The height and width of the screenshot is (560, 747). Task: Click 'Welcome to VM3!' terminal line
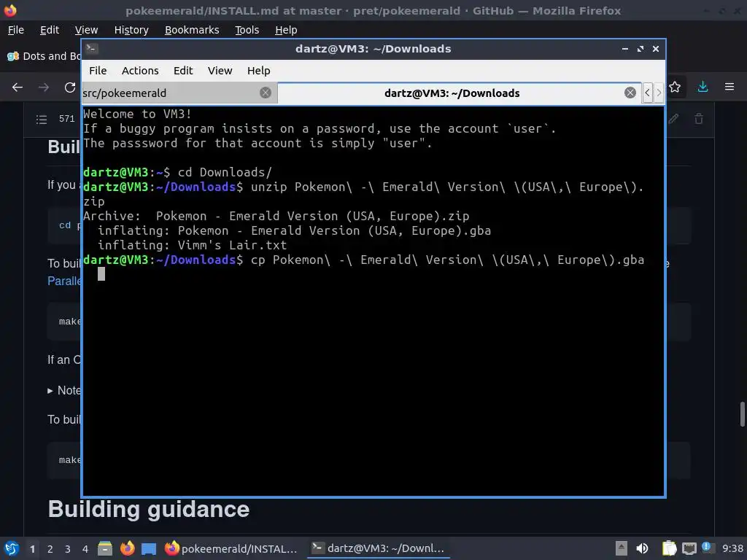137,114
